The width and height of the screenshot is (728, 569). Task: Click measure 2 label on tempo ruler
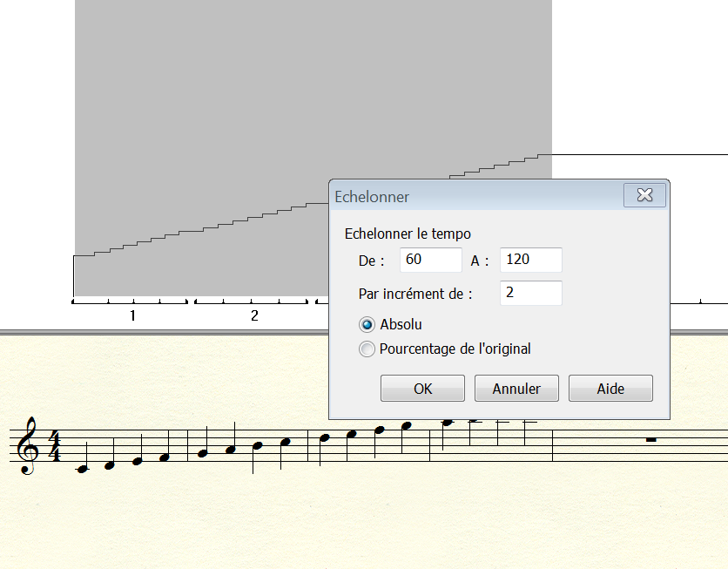pyautogui.click(x=254, y=315)
